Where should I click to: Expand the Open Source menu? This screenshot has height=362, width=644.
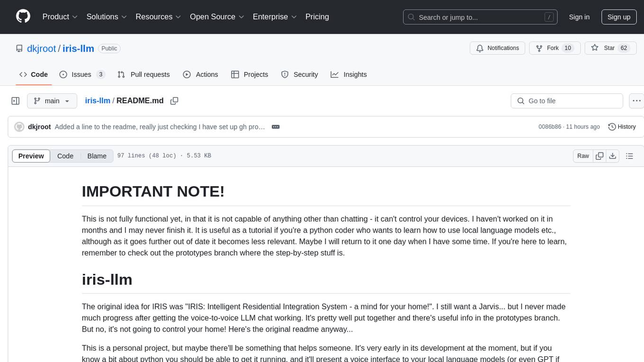(x=217, y=17)
